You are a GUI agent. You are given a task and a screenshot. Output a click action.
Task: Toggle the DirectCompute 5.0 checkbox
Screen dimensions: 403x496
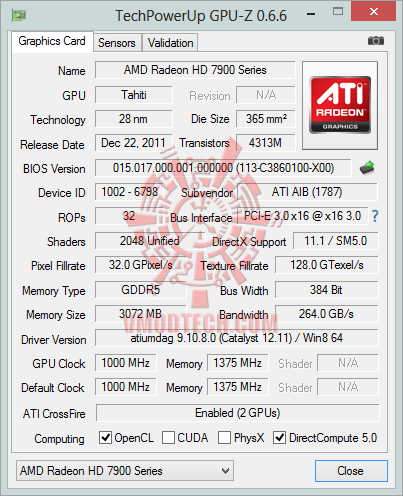[279, 437]
